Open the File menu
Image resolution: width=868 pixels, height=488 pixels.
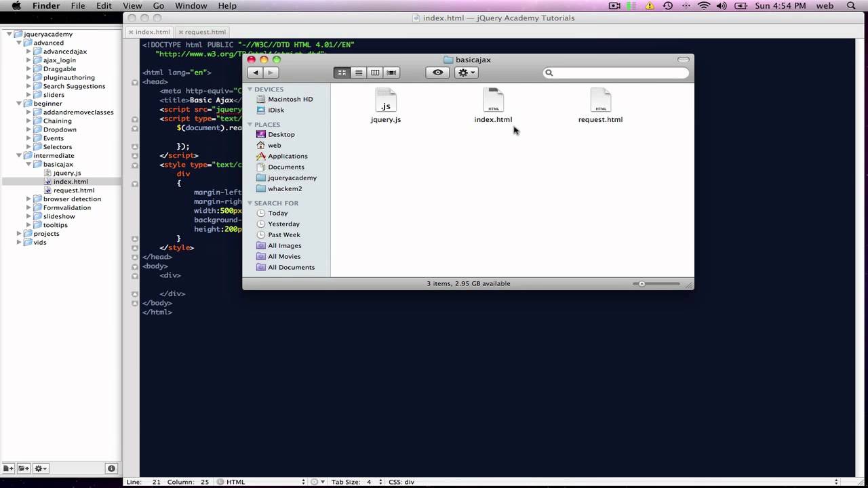coord(78,6)
